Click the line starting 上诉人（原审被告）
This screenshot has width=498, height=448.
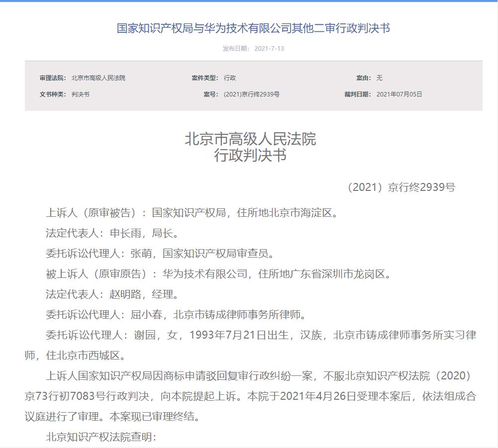click(x=192, y=212)
